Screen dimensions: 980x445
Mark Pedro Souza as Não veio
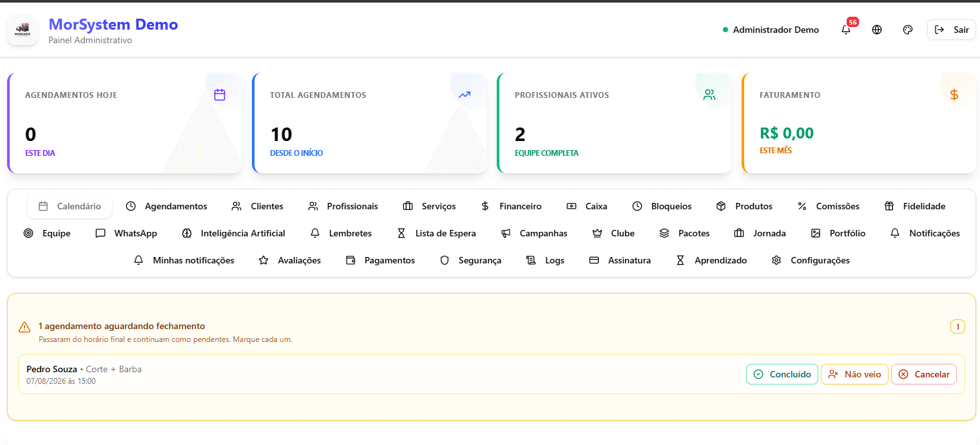click(854, 374)
